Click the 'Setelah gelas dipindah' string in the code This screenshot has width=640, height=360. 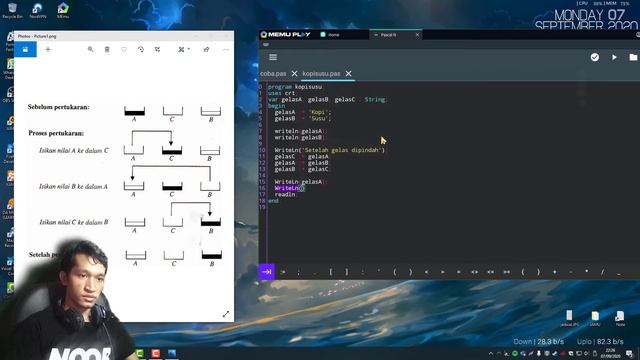pos(342,150)
